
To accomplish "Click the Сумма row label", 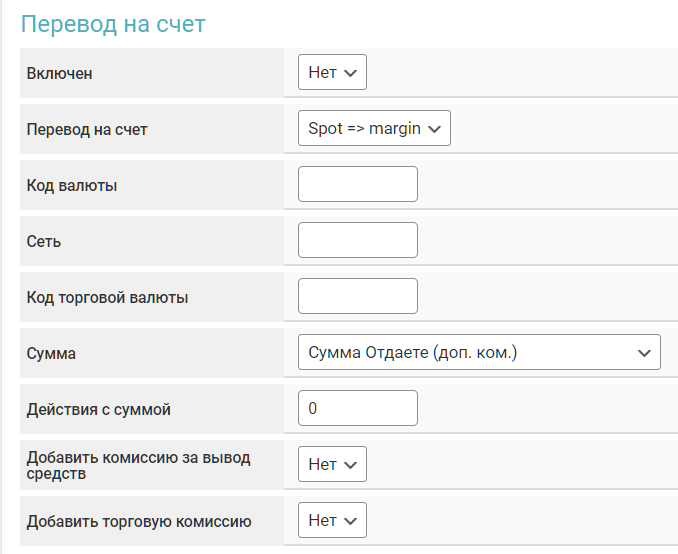I will point(51,353).
